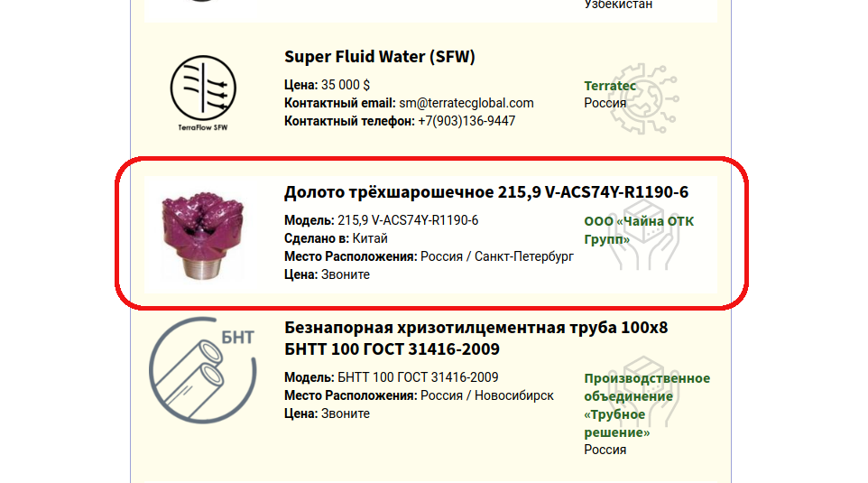Click the Узбекистан country label
This screenshot has height=483, width=868.
pos(618,5)
